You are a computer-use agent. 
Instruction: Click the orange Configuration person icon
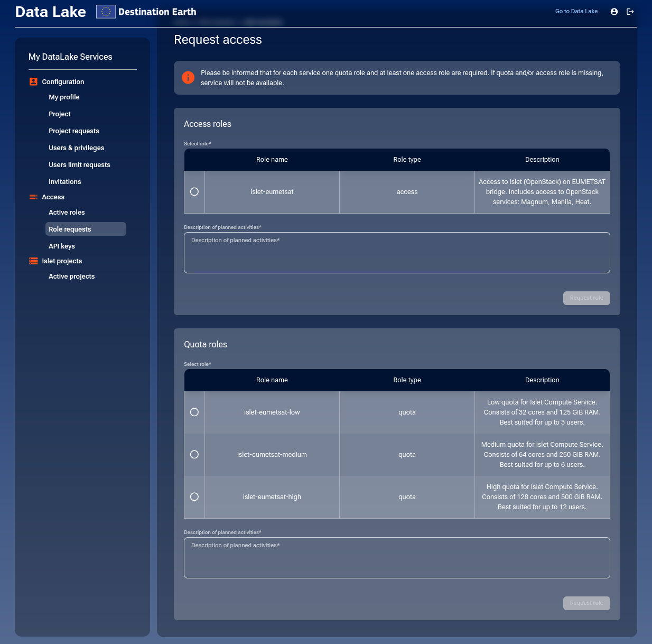(33, 81)
